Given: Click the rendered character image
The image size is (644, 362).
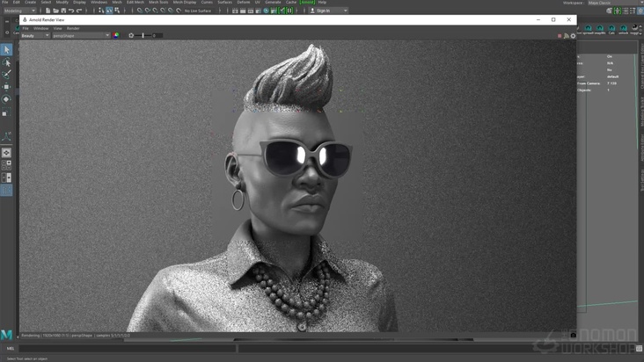Looking at the screenshot, I should point(297,185).
